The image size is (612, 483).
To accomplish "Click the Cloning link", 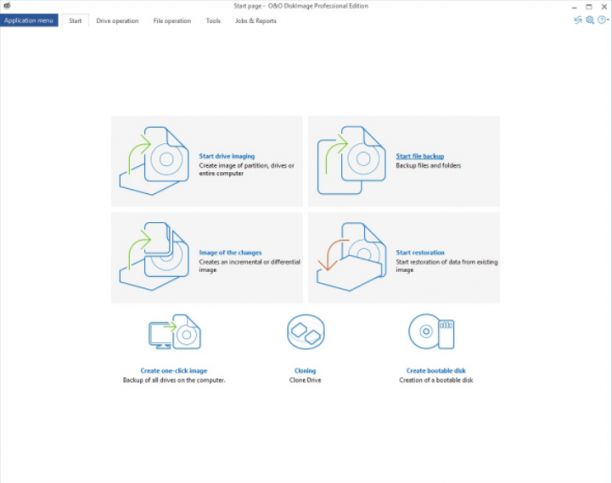I will [305, 371].
